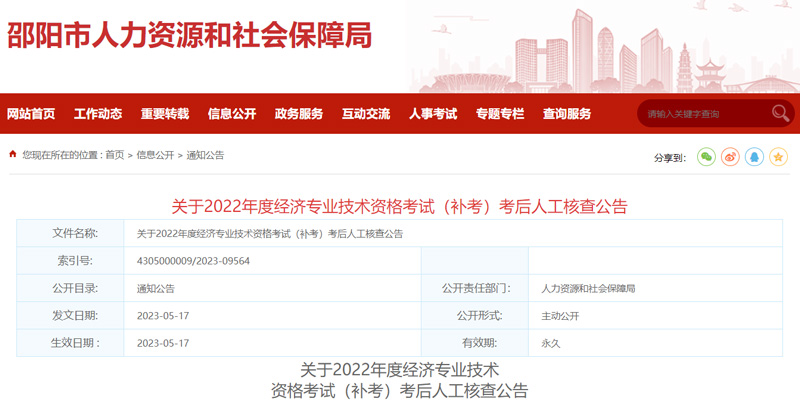Click the magnifier search icon
This screenshot has height=403, width=800.
point(780,114)
